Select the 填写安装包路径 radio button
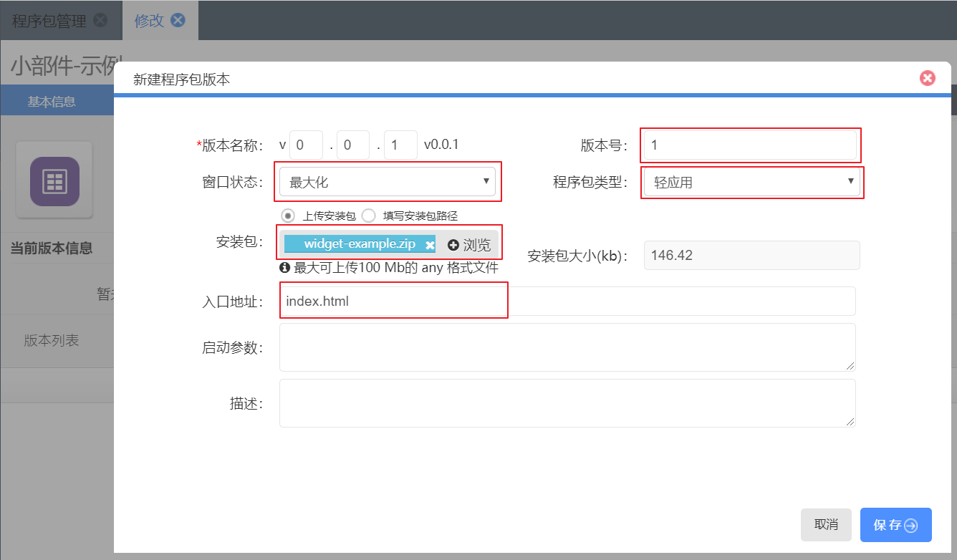 369,216
